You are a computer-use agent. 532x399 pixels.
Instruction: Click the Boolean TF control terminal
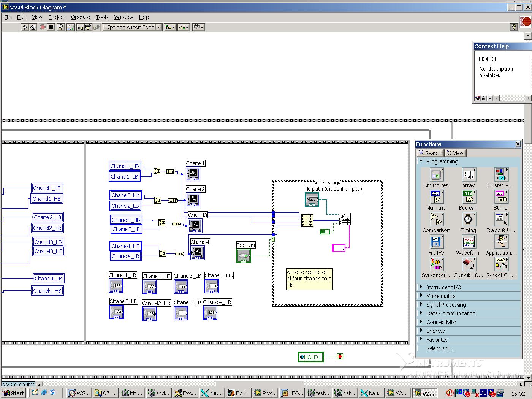point(243,256)
